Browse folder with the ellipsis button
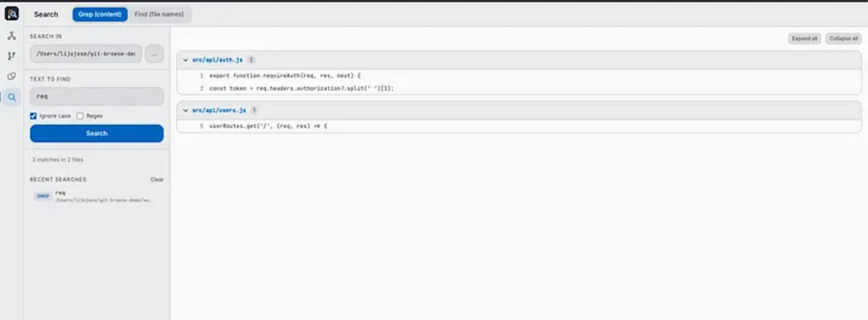This screenshot has width=868, height=320. click(x=154, y=54)
